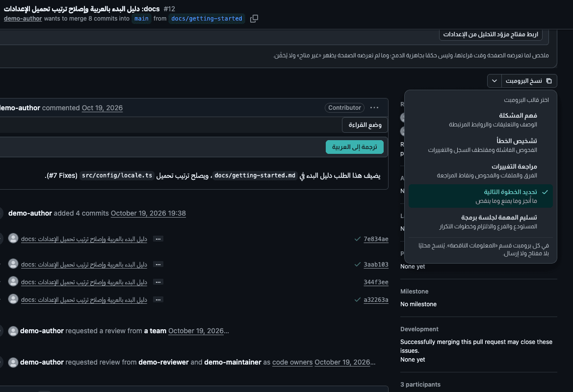
Task: Expand the نسخ البرومبت dropdown chevron
Action: (x=494, y=81)
